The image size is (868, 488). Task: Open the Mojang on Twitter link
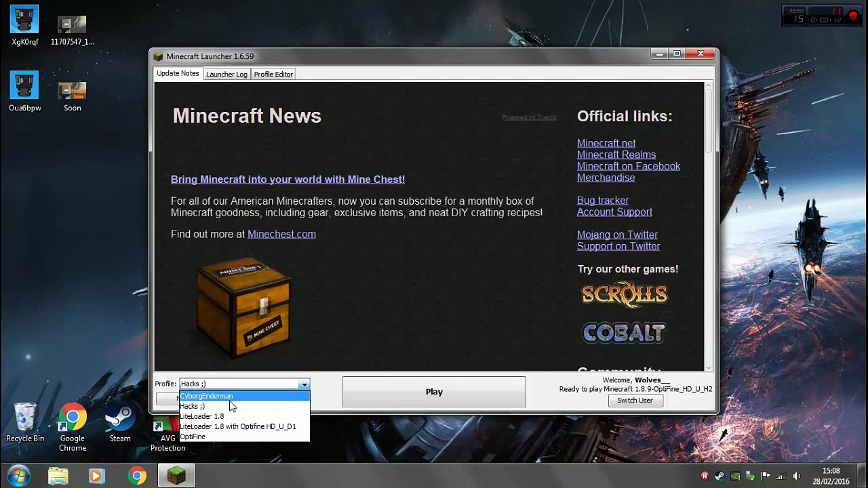pyautogui.click(x=617, y=235)
